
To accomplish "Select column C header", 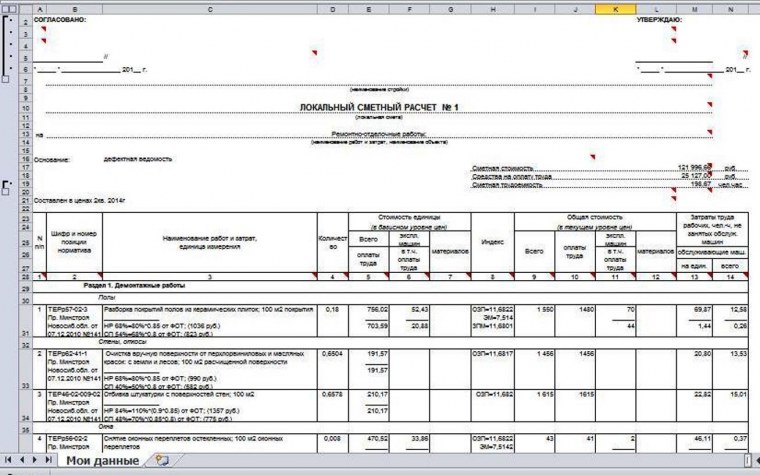I will (209, 8).
